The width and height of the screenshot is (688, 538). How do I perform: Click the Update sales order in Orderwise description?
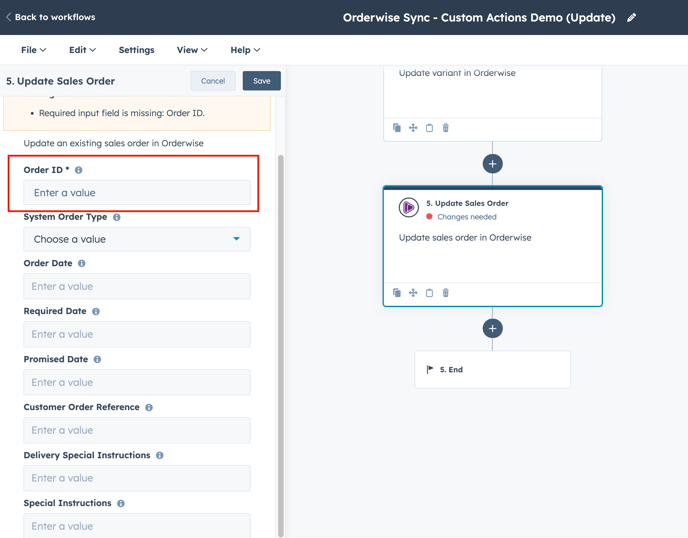(x=465, y=237)
